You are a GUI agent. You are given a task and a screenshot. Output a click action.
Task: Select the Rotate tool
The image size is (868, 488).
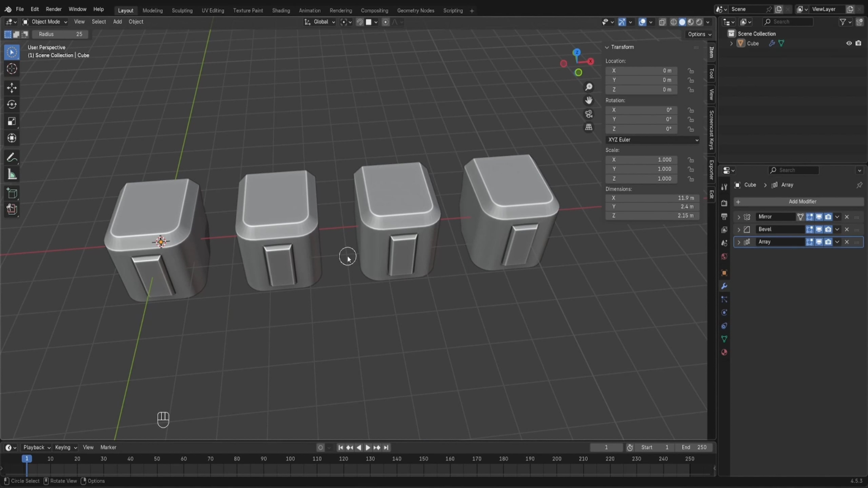point(12,104)
